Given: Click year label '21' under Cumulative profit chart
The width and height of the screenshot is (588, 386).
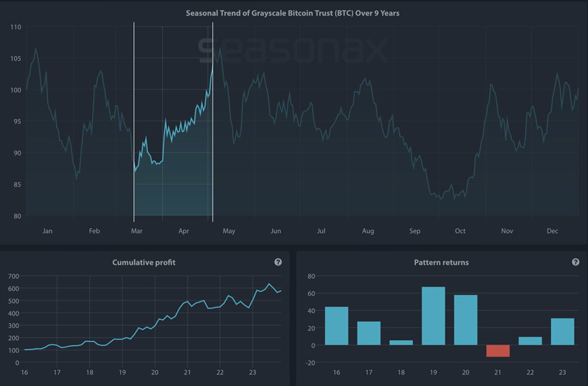Looking at the screenshot, I should tap(187, 372).
